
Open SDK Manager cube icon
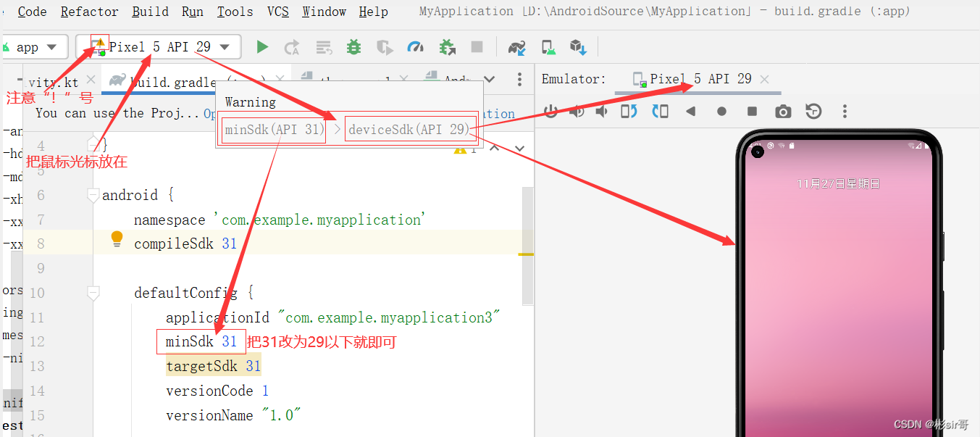(x=577, y=47)
